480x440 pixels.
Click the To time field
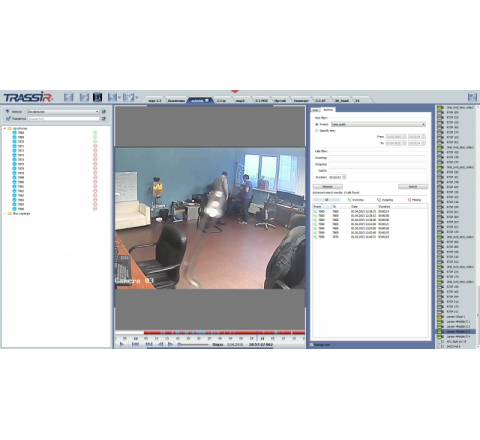(417, 143)
